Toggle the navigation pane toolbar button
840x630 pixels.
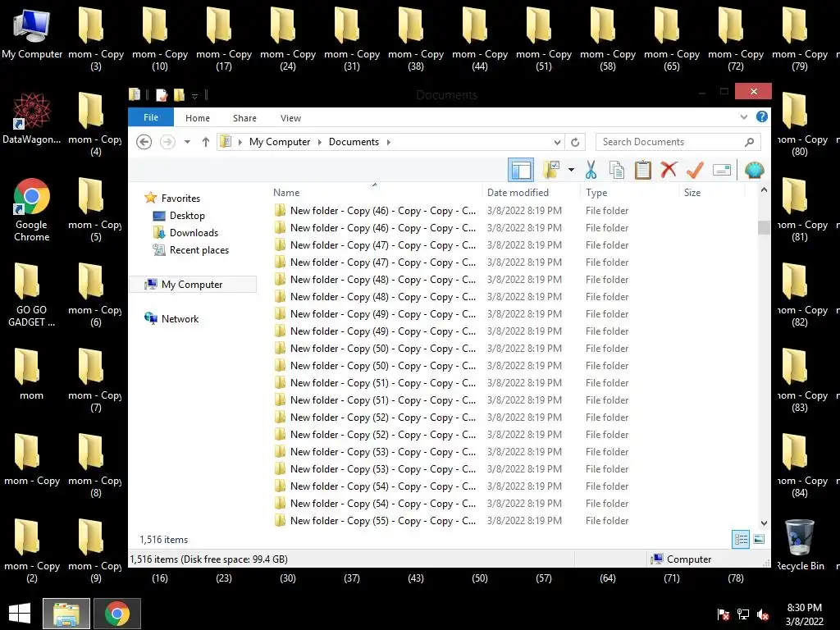click(x=521, y=171)
